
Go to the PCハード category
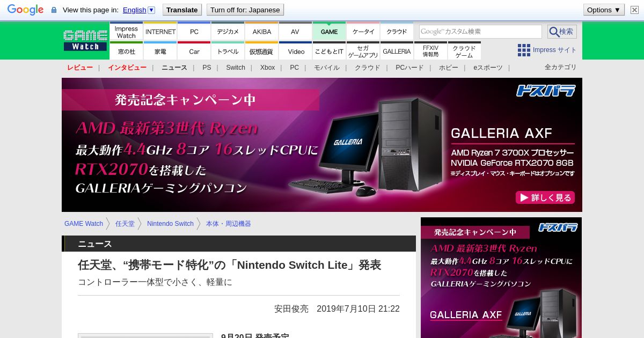click(409, 68)
